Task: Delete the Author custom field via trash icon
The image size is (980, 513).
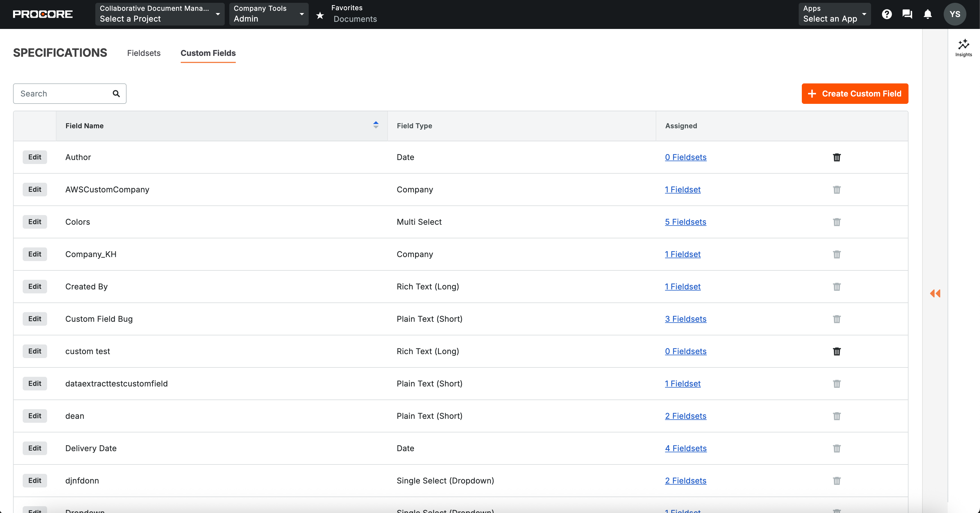Action: (x=837, y=157)
